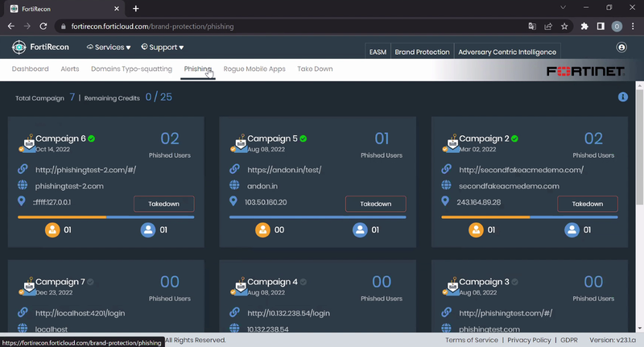The height and width of the screenshot is (347, 644).
Task: Click green verified check beside Campaign 5
Action: 303,138
